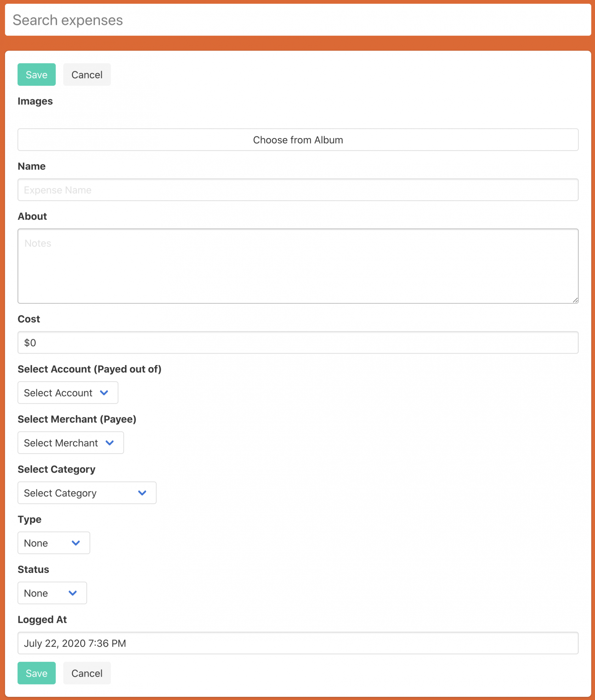Screen dimensions: 595x700
Task: Click into the About notes textarea
Action: pyautogui.click(x=297, y=266)
